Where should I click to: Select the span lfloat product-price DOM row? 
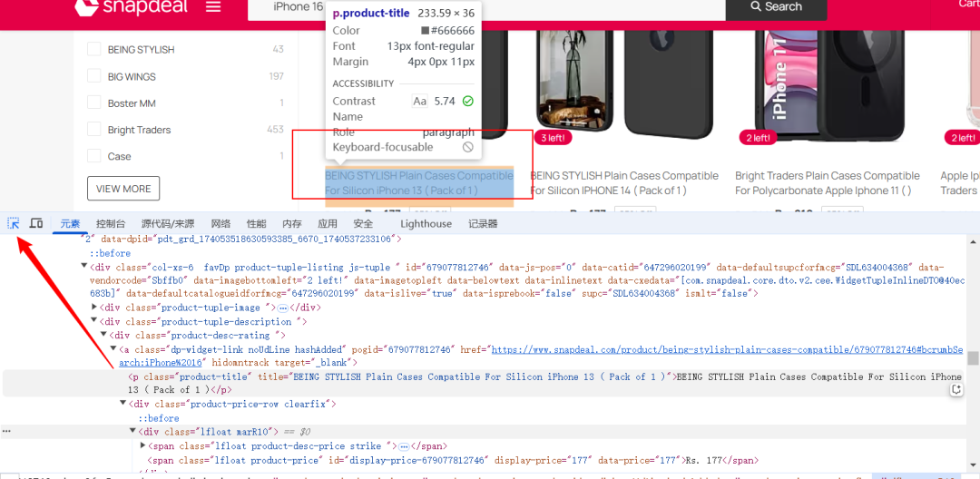point(453,460)
